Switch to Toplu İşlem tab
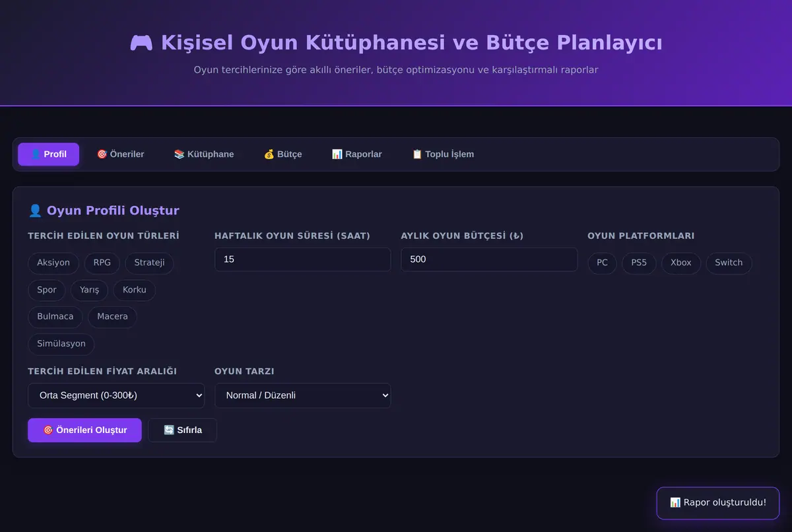 coord(443,154)
